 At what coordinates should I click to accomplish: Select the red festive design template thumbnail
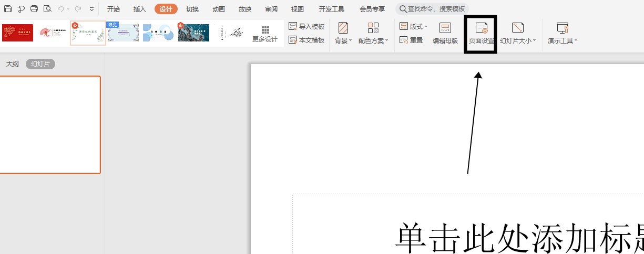click(17, 33)
